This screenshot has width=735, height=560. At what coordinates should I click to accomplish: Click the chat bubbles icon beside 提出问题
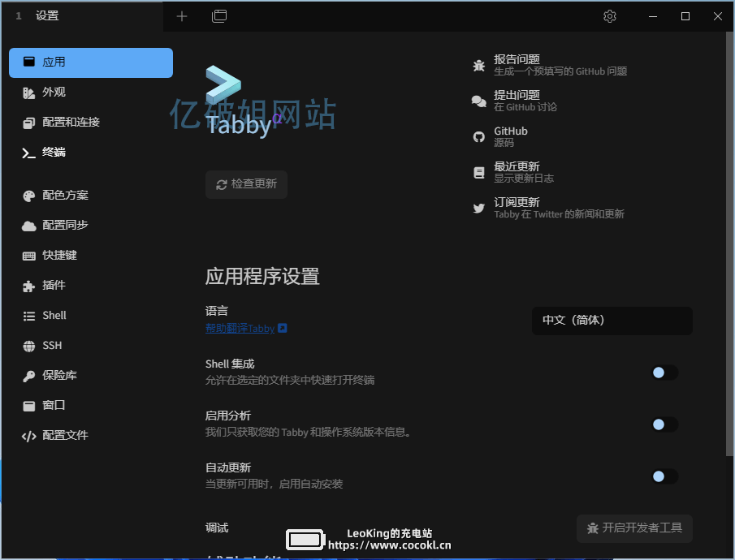(478, 101)
